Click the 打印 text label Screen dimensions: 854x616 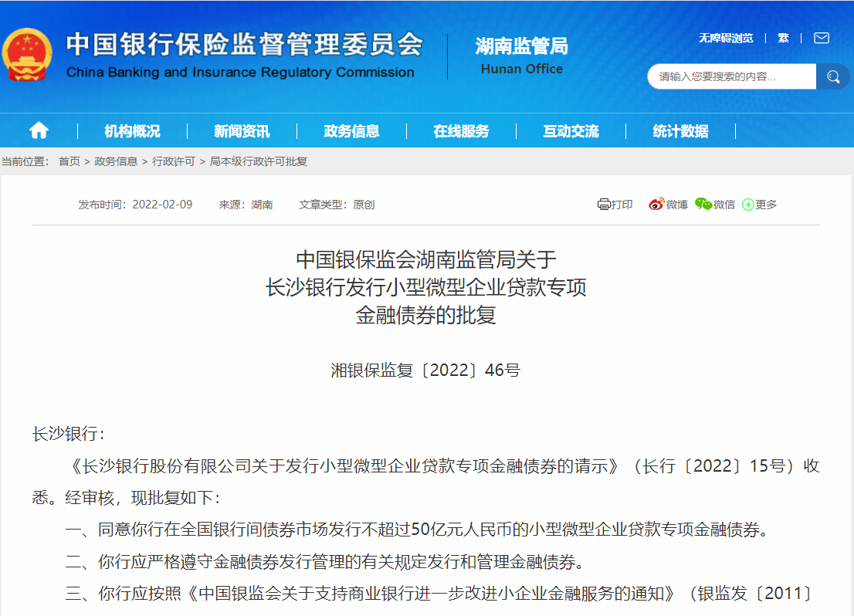coord(622,205)
